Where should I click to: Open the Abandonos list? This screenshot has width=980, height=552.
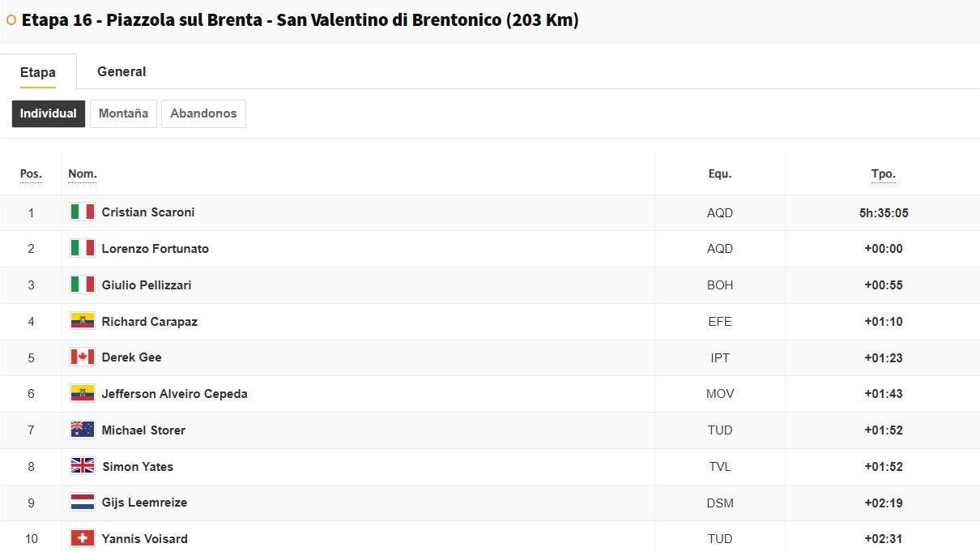click(x=203, y=113)
